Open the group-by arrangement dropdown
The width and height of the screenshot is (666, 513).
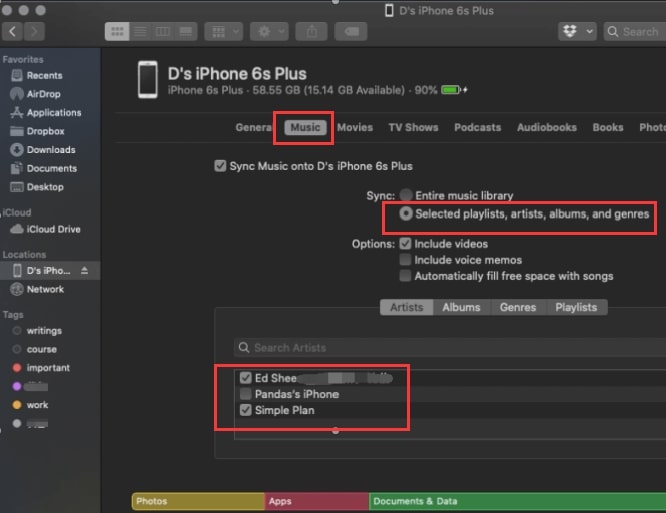point(224,32)
